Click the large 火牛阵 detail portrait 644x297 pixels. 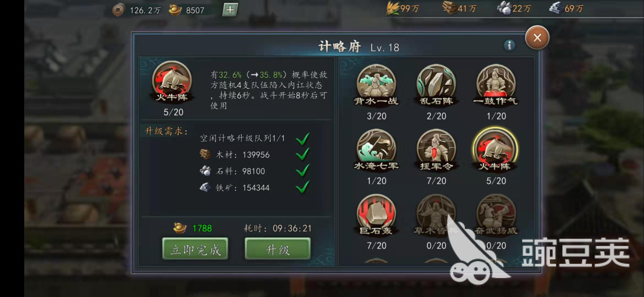tap(172, 81)
